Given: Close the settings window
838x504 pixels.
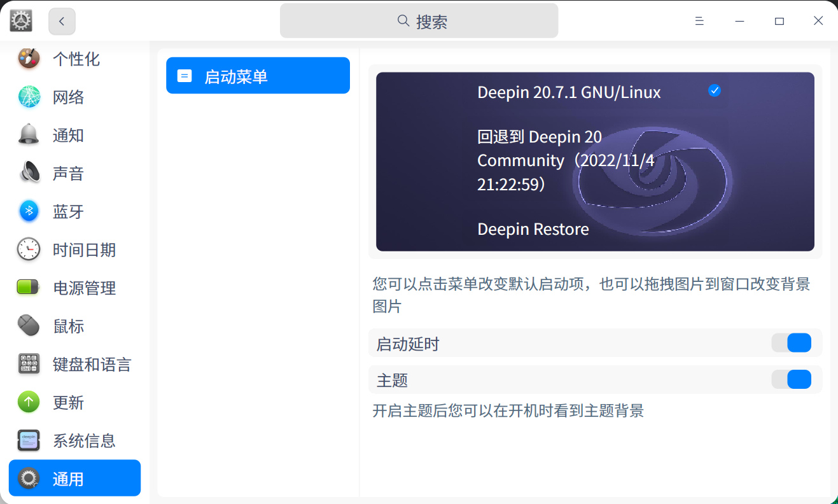Looking at the screenshot, I should pos(818,21).
